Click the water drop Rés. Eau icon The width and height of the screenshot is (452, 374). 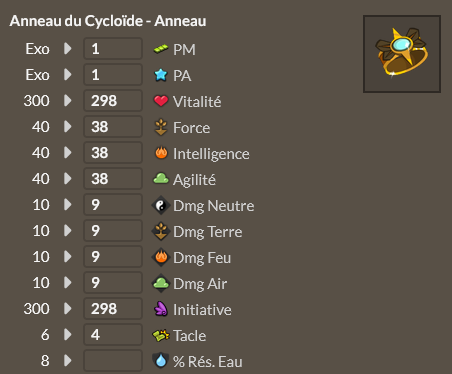tap(161, 361)
